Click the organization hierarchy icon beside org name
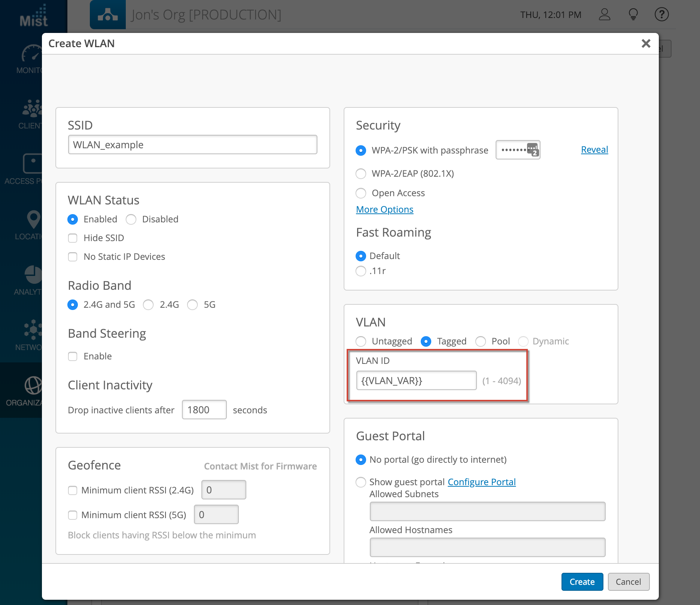Image resolution: width=700 pixels, height=605 pixels. click(x=108, y=15)
